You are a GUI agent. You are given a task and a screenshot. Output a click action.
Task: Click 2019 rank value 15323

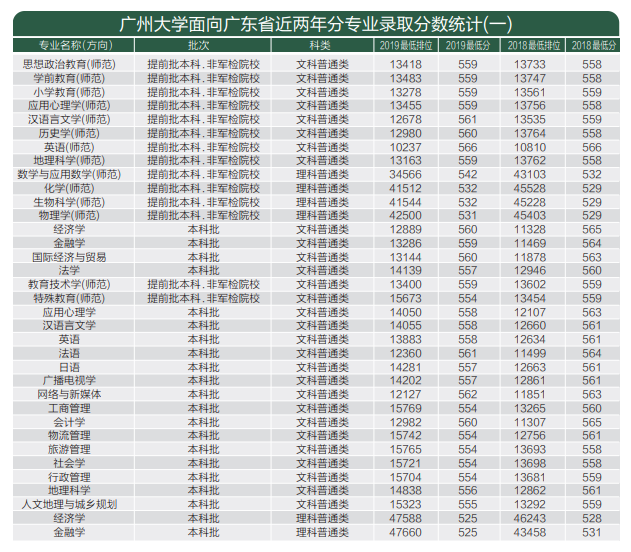(406, 505)
